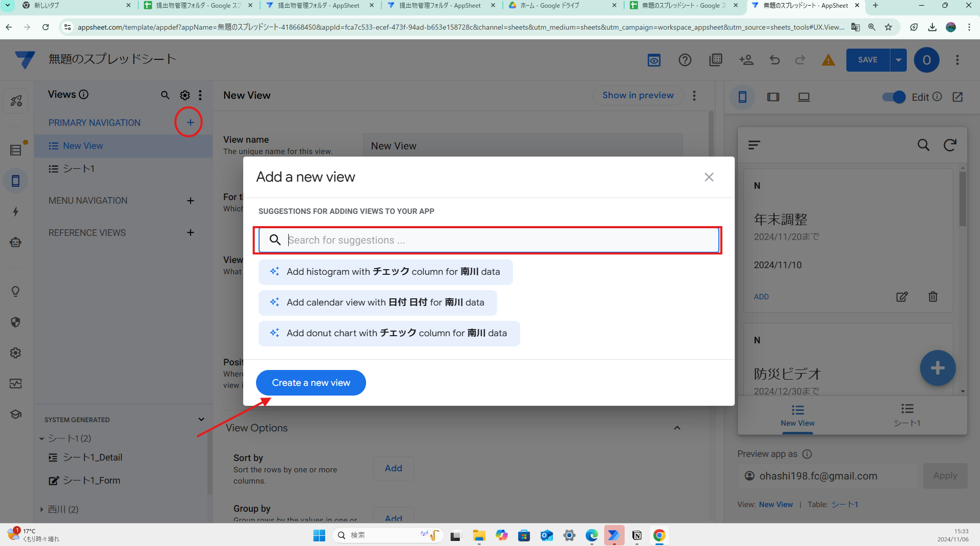Click the SAVE button
The height and width of the screenshot is (546, 980).
click(x=867, y=60)
